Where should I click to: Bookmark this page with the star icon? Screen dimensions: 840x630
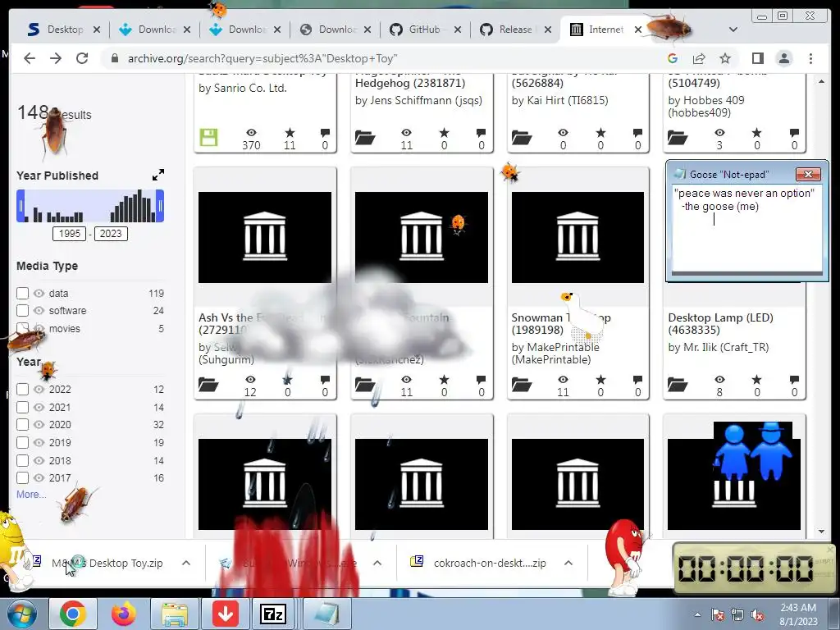point(725,58)
